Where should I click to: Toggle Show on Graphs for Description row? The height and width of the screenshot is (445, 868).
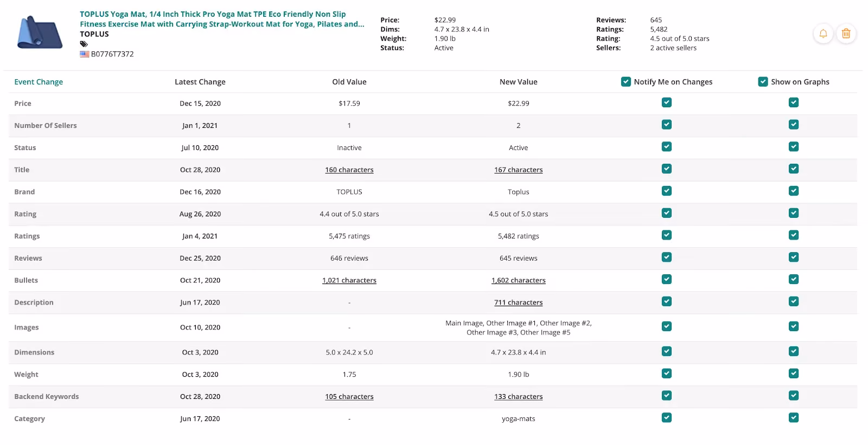[x=794, y=301]
